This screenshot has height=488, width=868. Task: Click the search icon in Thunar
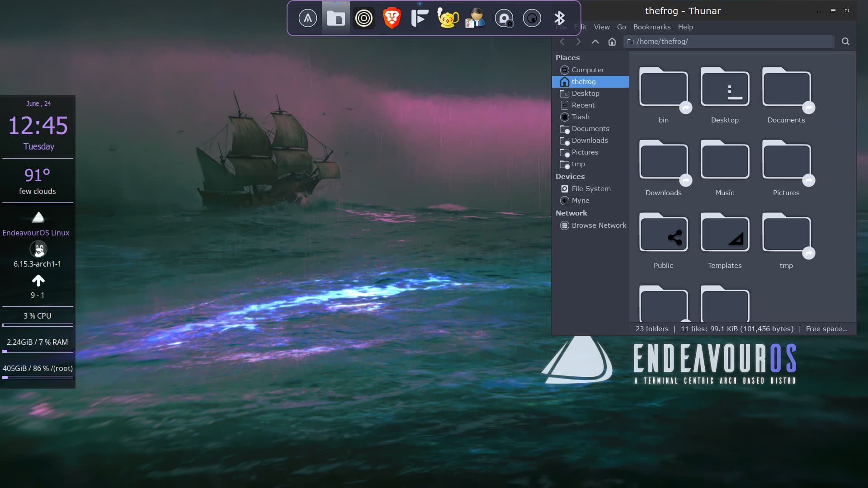coord(845,42)
